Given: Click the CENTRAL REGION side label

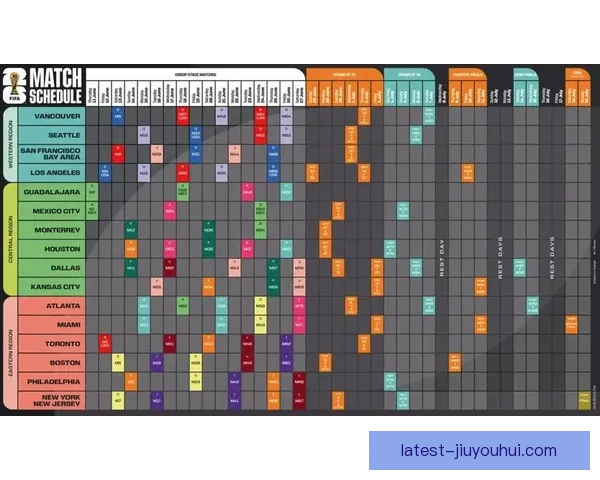Looking at the screenshot, I should [10, 239].
